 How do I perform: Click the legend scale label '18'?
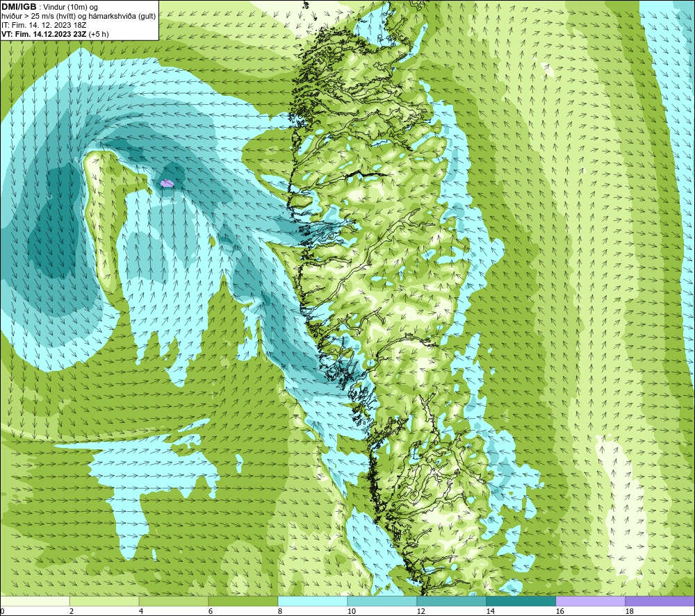(630, 611)
